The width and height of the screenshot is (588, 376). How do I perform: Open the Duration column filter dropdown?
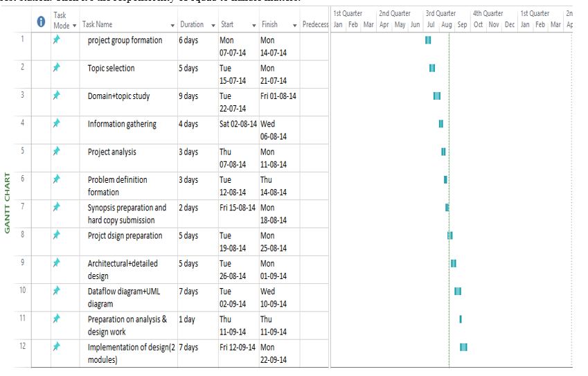coord(213,26)
